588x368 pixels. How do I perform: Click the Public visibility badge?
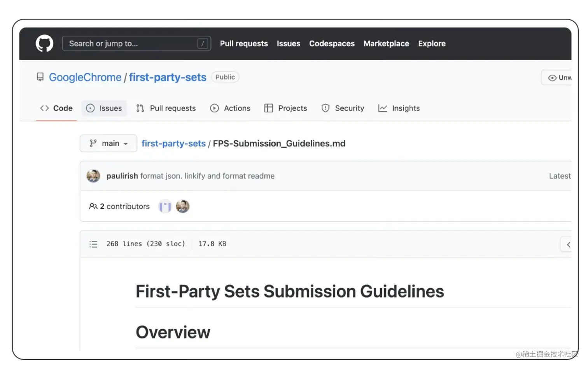(225, 77)
